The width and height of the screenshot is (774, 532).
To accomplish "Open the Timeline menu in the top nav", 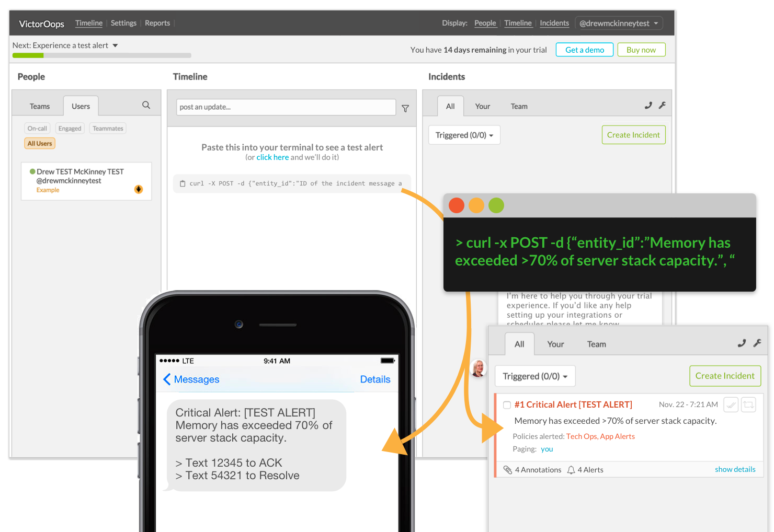I will click(89, 23).
